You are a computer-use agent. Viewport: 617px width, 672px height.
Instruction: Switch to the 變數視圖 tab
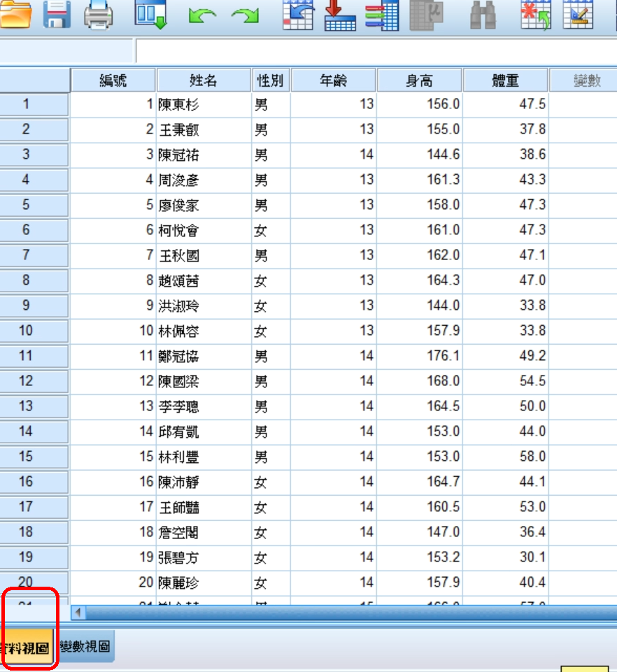(85, 647)
